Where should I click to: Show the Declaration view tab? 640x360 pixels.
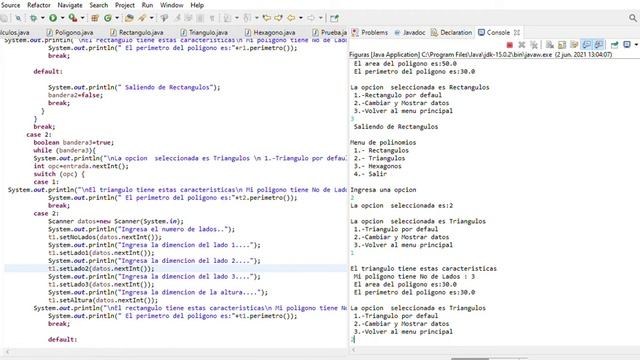pos(452,32)
